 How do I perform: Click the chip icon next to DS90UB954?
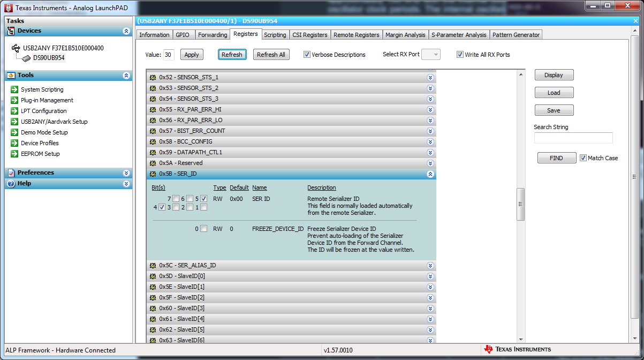click(26, 58)
